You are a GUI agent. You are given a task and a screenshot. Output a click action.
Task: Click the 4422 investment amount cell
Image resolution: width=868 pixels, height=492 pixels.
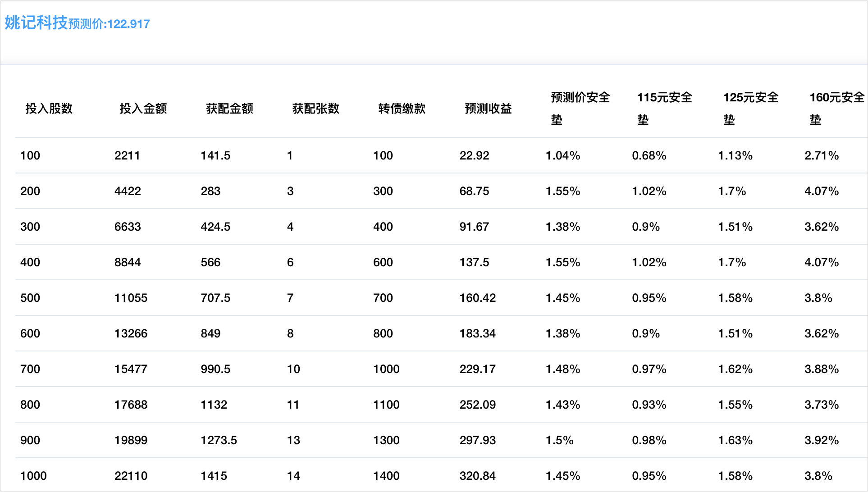coord(128,191)
